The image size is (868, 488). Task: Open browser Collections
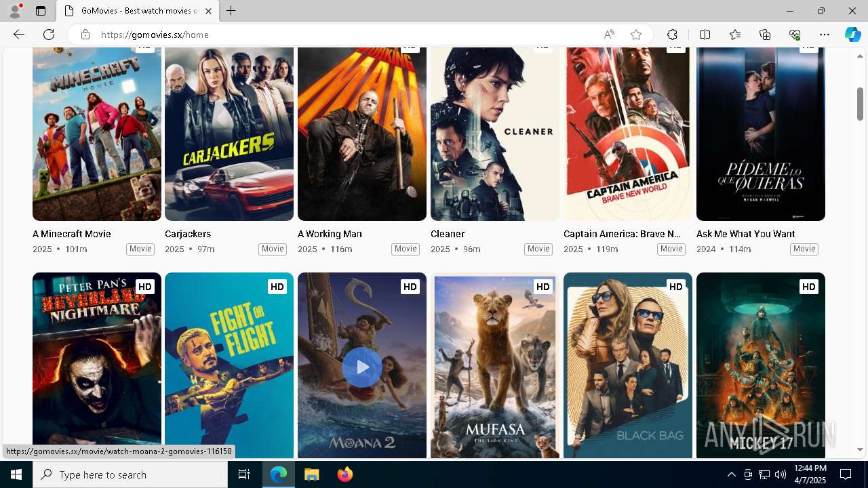(765, 35)
